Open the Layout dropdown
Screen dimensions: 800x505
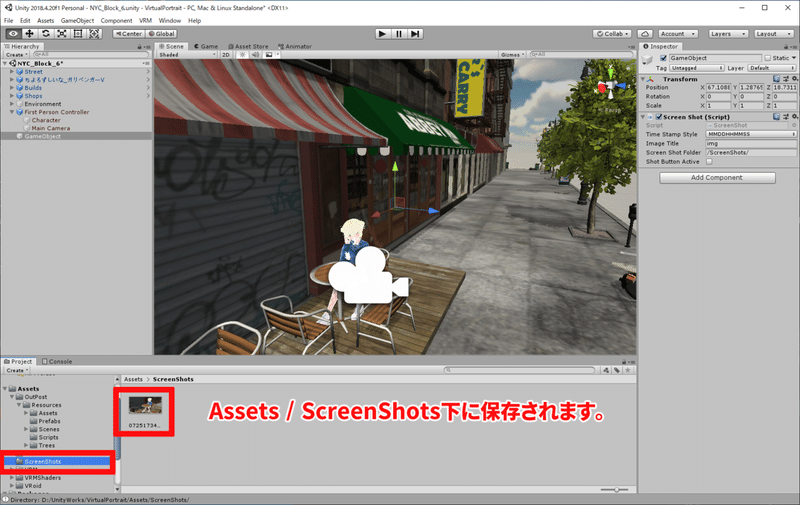(774, 34)
